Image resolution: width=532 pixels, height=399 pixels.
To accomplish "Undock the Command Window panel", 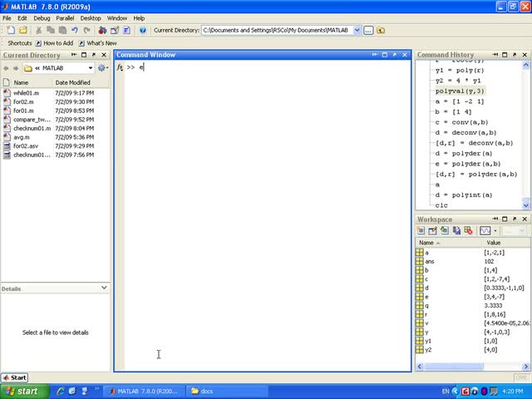I will click(x=395, y=55).
